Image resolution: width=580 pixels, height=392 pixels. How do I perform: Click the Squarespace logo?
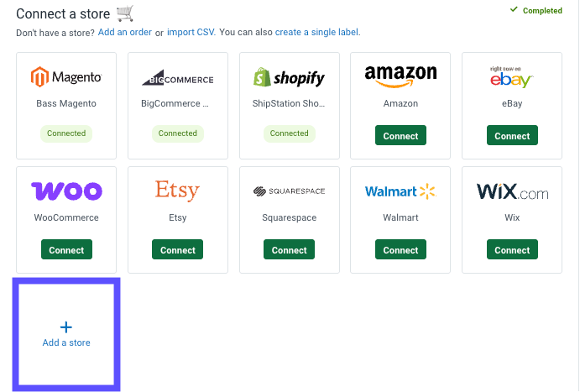coord(289,191)
